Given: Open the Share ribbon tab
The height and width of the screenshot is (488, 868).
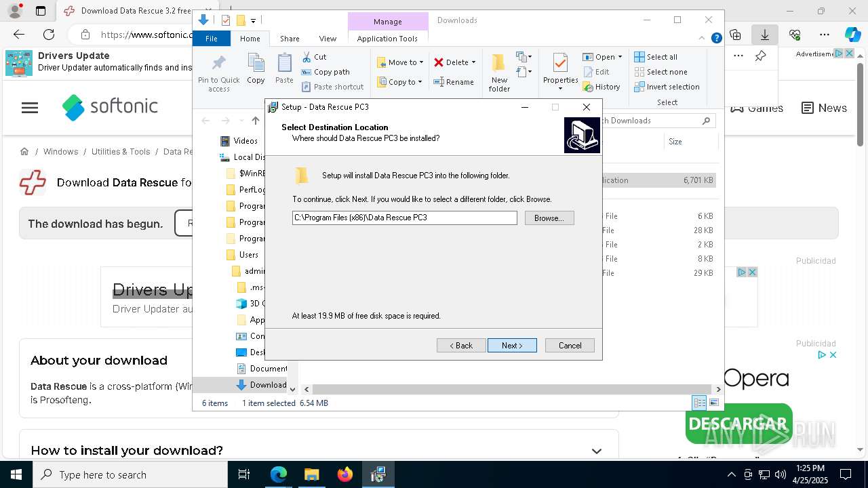Looking at the screenshot, I should [x=290, y=39].
